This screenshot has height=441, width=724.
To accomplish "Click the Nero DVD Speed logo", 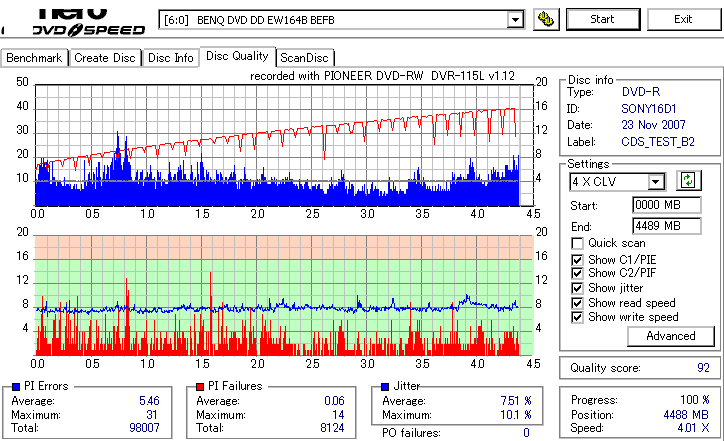I will coord(88,23).
